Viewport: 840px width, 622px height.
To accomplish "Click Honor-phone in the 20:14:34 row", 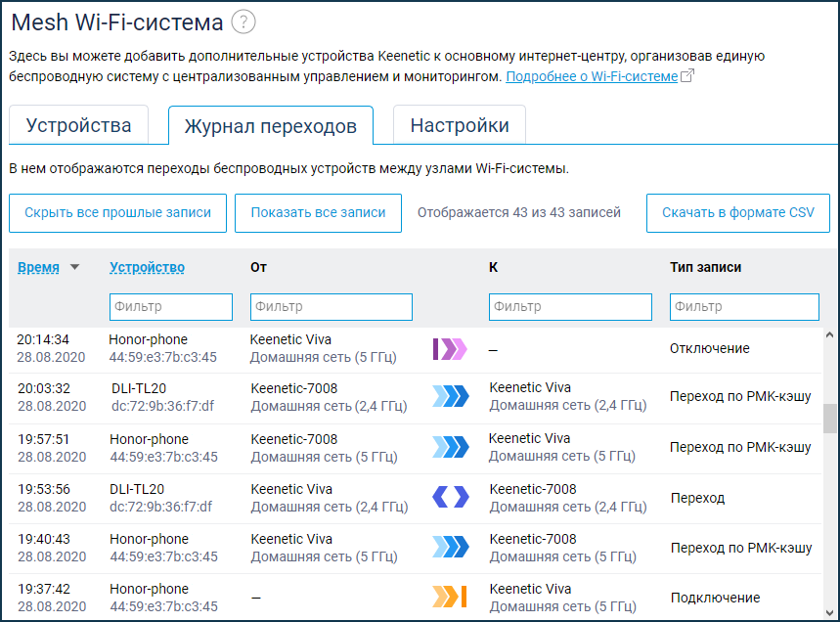I will [x=149, y=339].
